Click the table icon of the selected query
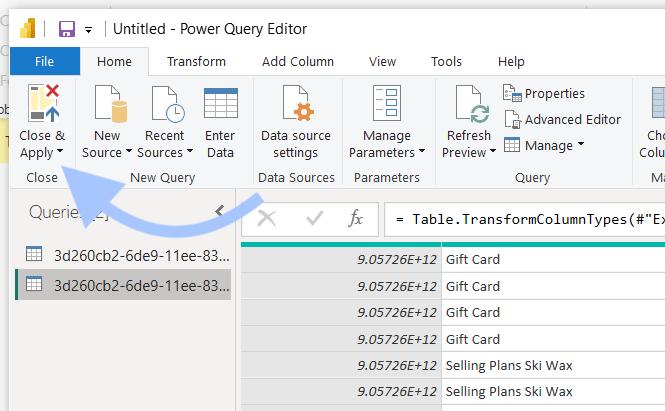 [x=34, y=284]
